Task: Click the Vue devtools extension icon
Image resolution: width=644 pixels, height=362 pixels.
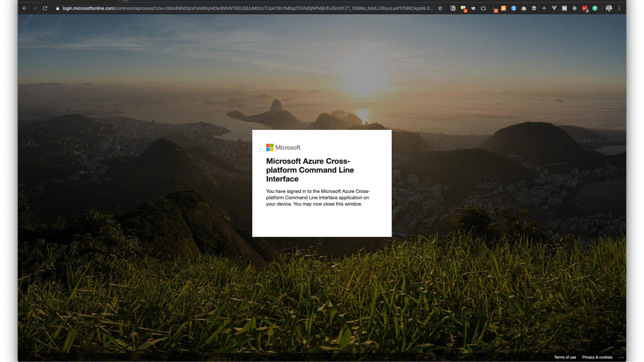Action: click(x=554, y=8)
